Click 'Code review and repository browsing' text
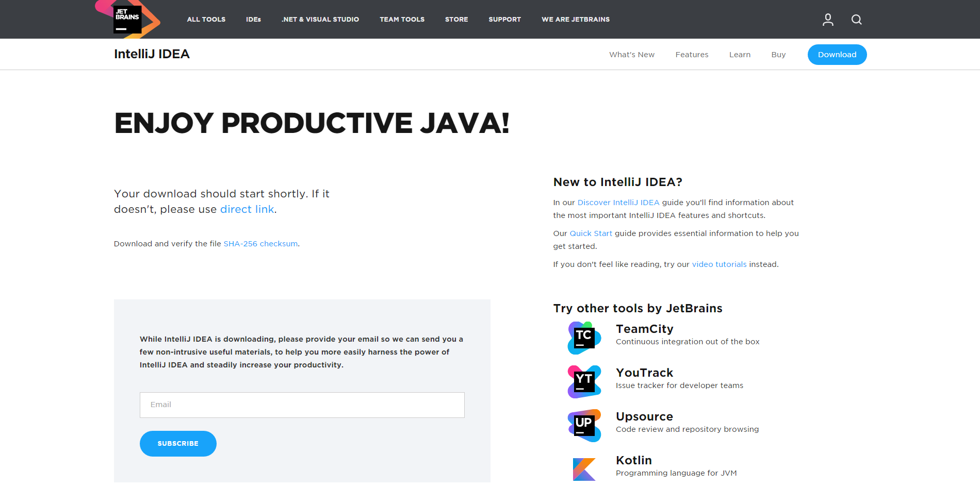Viewport: 980px width, 504px height. pyautogui.click(x=687, y=429)
